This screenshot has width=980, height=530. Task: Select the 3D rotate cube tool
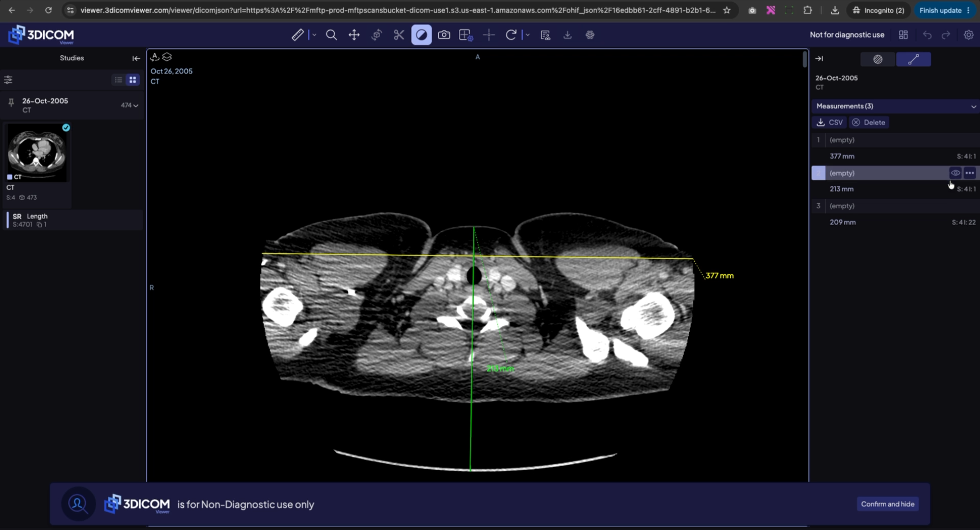tap(377, 35)
